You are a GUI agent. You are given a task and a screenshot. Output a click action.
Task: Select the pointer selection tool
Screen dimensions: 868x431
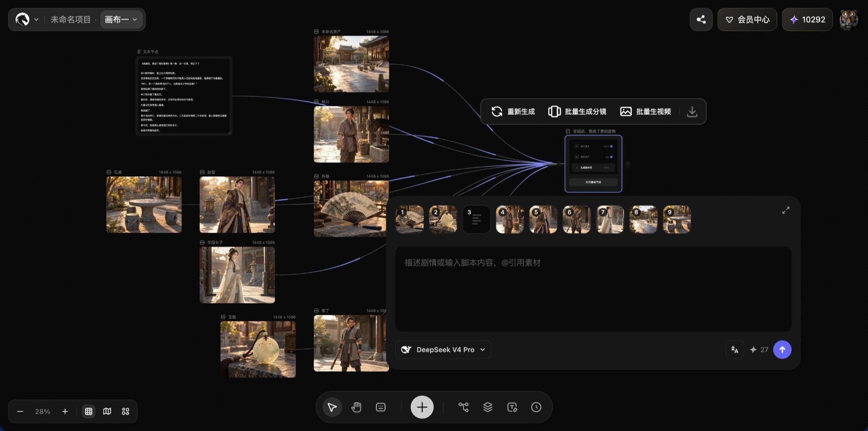pyautogui.click(x=332, y=407)
